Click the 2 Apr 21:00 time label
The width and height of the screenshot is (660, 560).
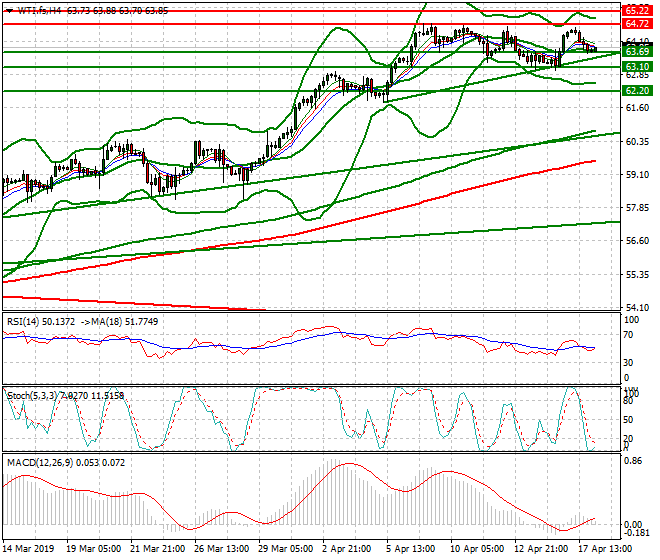[347, 549]
